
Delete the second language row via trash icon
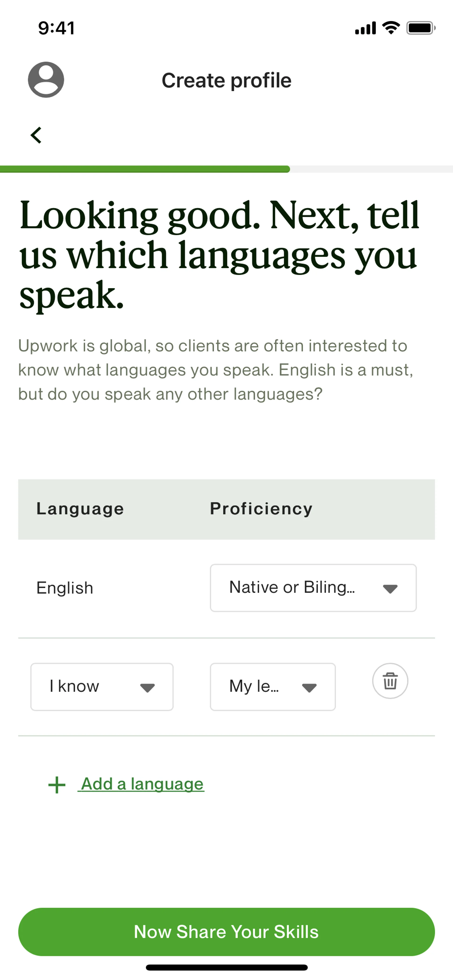coord(390,681)
